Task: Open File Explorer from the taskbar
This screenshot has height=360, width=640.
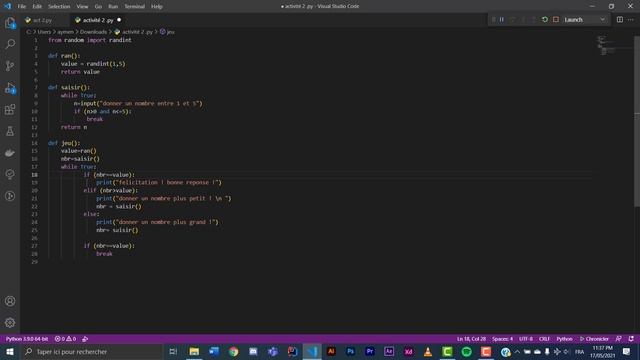Action: [194, 352]
